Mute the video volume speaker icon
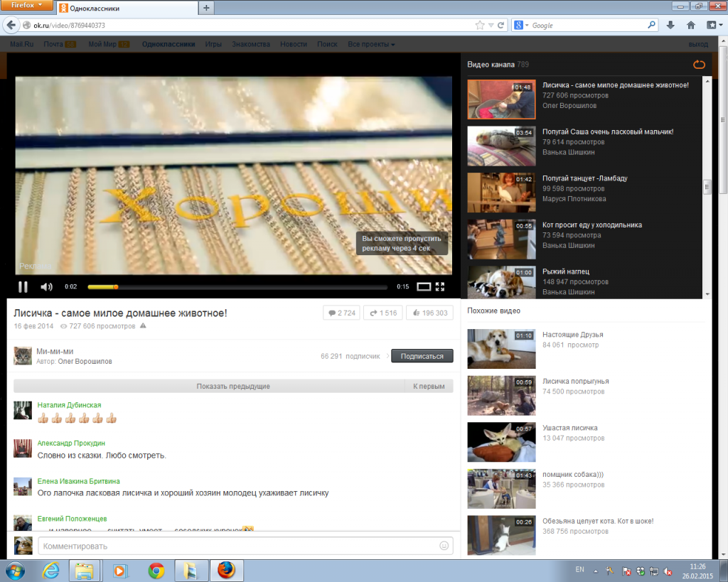The height and width of the screenshot is (582, 728). (46, 287)
